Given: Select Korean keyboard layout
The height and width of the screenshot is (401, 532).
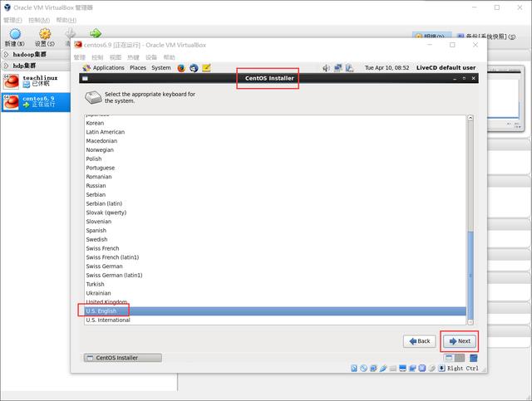Looking at the screenshot, I should 275,123.
